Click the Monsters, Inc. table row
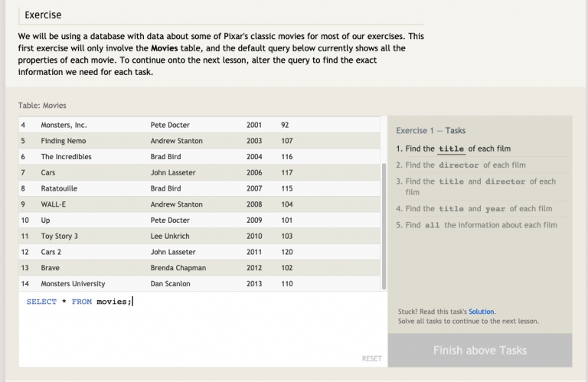Image resolution: width=588 pixels, height=382 pixels. pos(200,125)
